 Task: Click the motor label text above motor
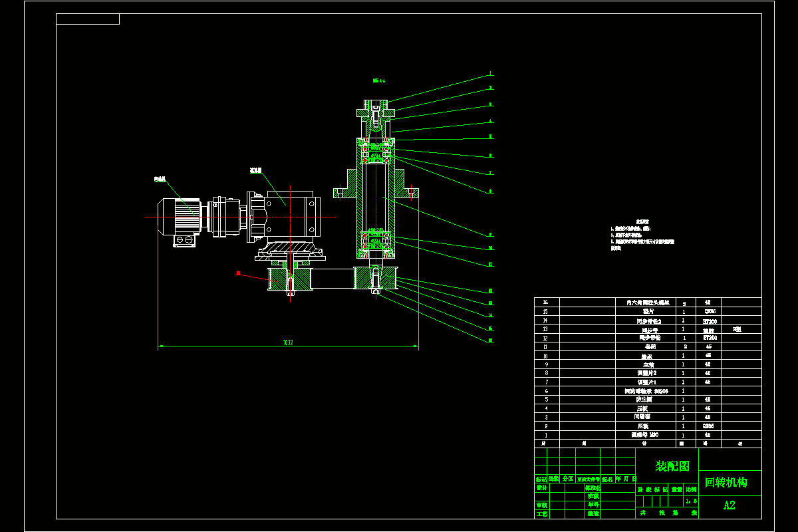[160, 179]
